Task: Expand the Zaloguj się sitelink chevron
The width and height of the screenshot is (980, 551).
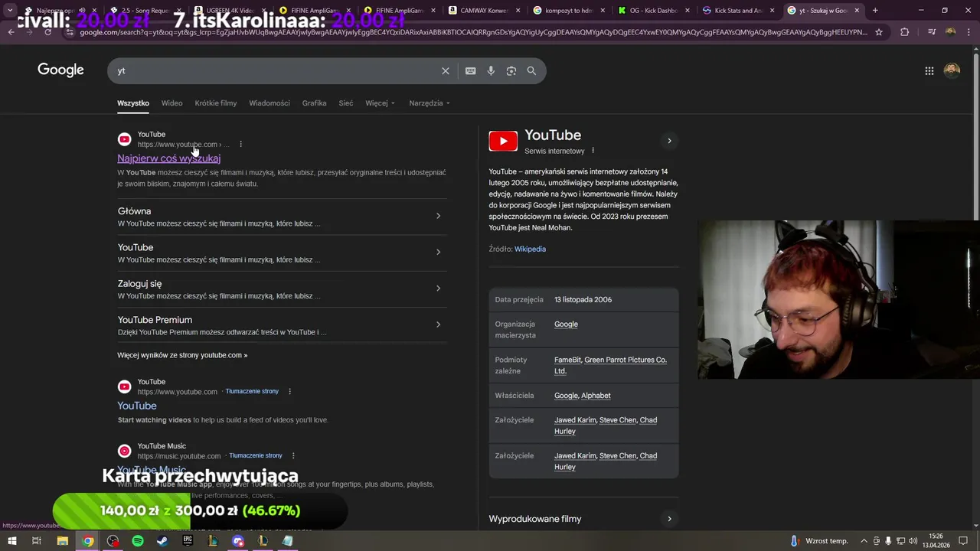Action: (438, 289)
